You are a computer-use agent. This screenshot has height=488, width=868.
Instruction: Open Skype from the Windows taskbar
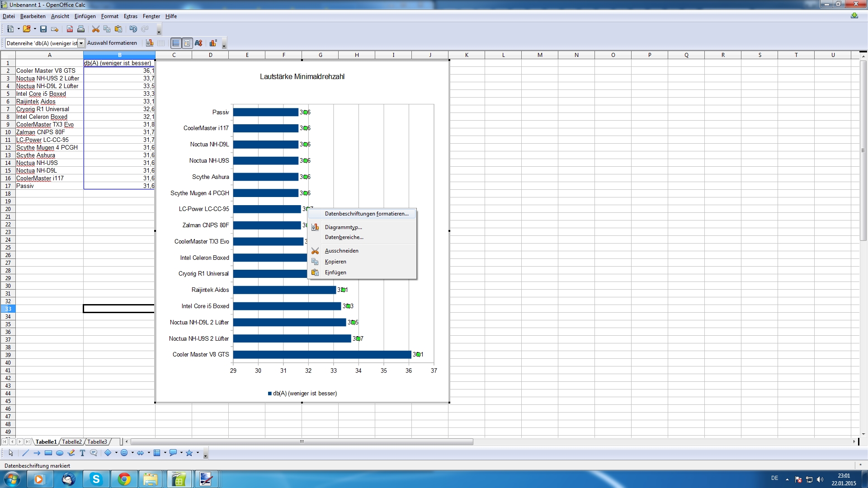(96, 479)
